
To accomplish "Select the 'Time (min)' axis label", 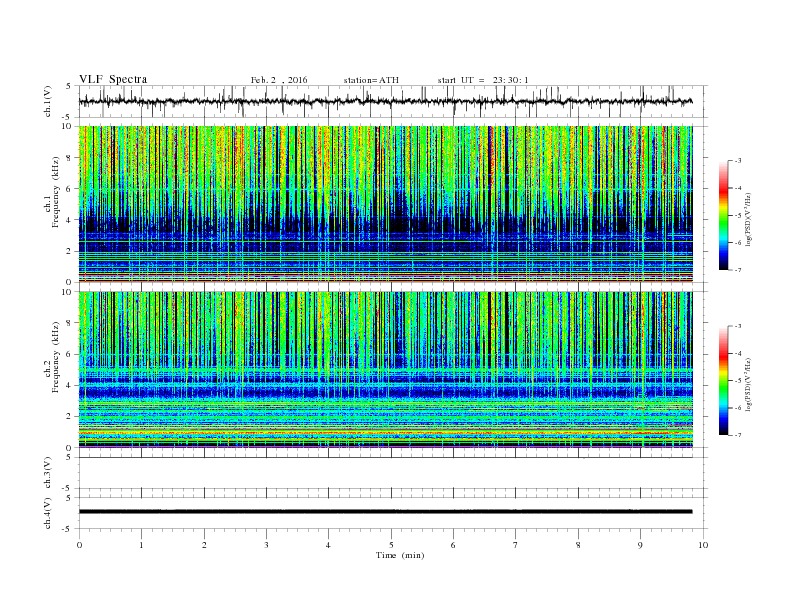I will point(400,555).
